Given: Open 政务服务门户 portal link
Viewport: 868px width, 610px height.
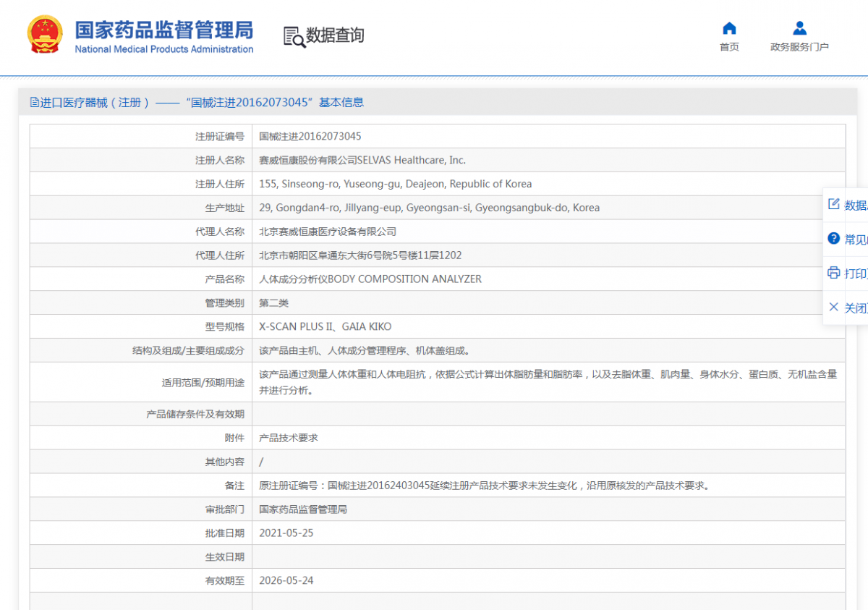Looking at the screenshot, I should point(799,47).
